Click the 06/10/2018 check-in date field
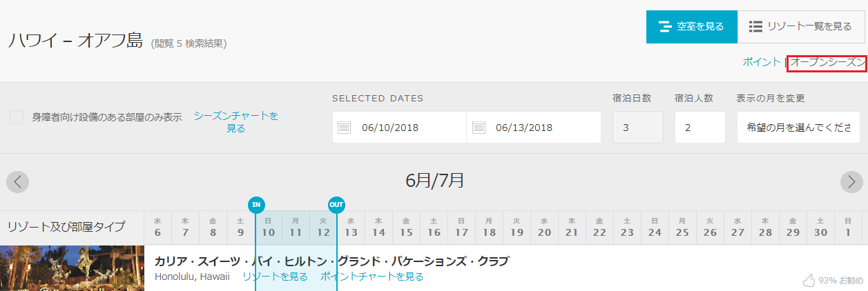 coord(399,128)
